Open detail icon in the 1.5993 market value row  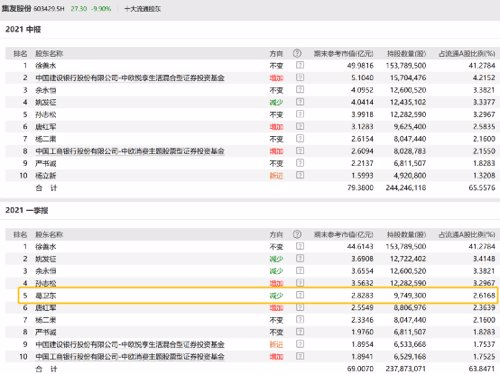point(300,175)
